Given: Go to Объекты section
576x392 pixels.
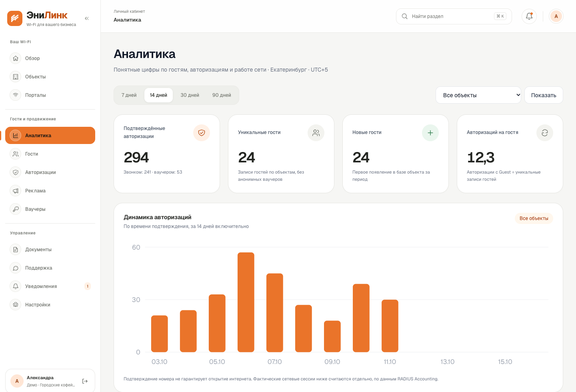Looking at the screenshot, I should click(x=50, y=77).
